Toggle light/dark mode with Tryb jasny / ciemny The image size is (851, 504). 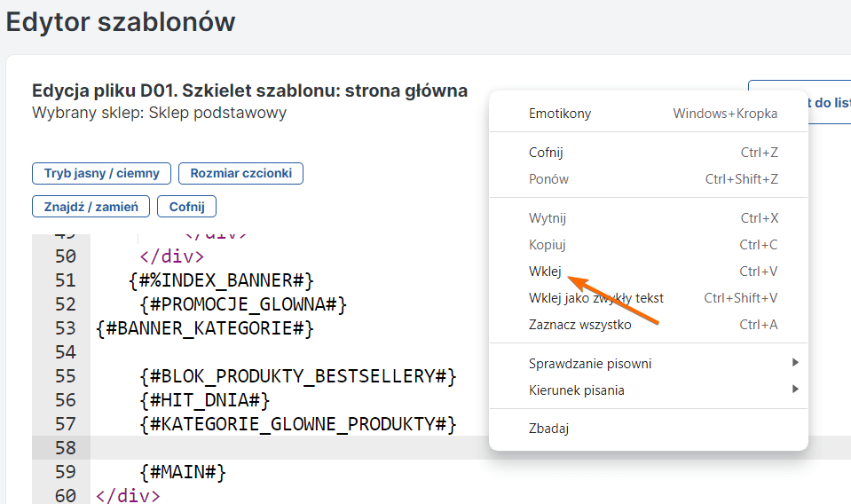(102, 173)
